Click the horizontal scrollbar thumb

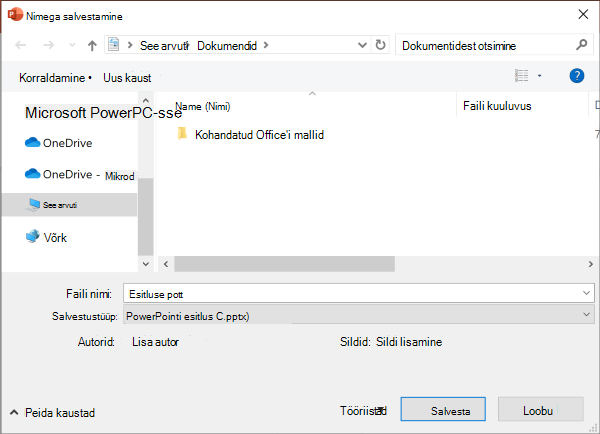pos(284,264)
